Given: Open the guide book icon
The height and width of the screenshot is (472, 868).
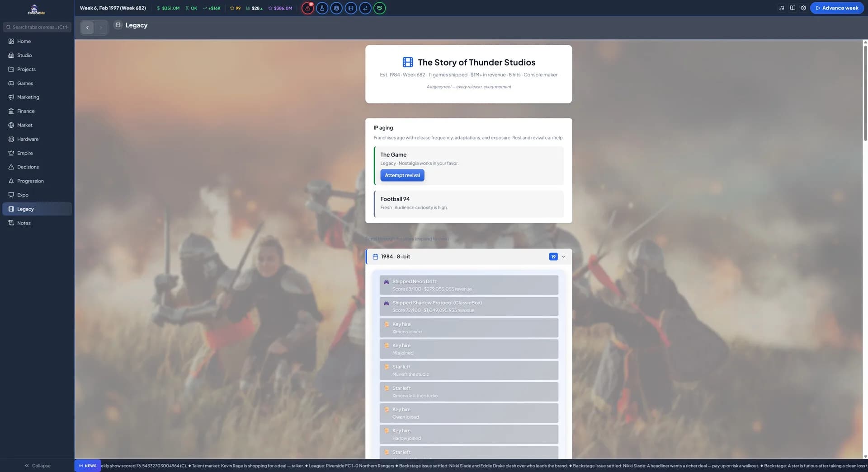Looking at the screenshot, I should (x=793, y=8).
